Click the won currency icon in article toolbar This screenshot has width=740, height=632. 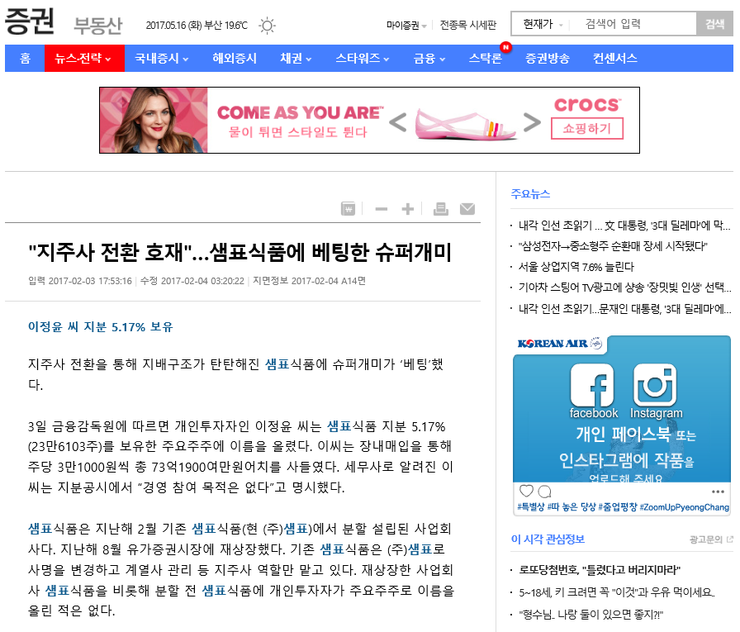[x=348, y=209]
